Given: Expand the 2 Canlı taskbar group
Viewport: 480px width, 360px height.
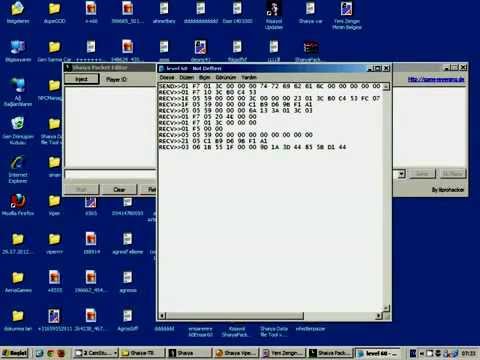Looking at the screenshot, I should coord(95,353).
